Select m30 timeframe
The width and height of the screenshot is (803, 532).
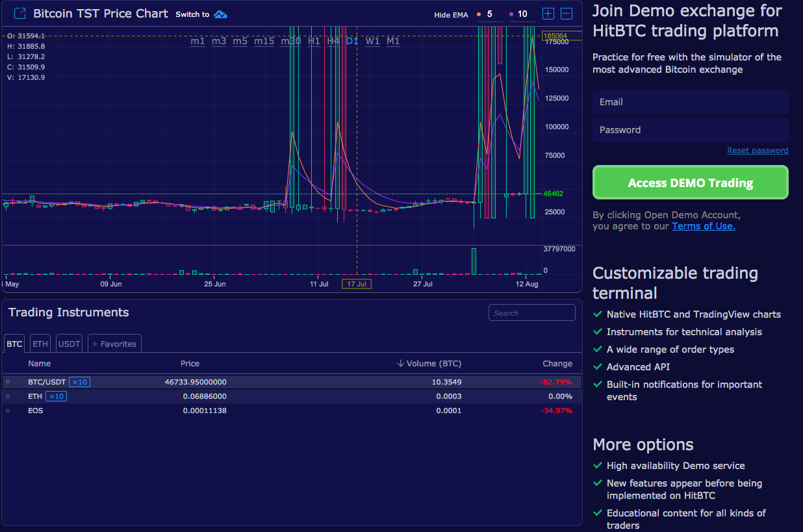click(290, 41)
